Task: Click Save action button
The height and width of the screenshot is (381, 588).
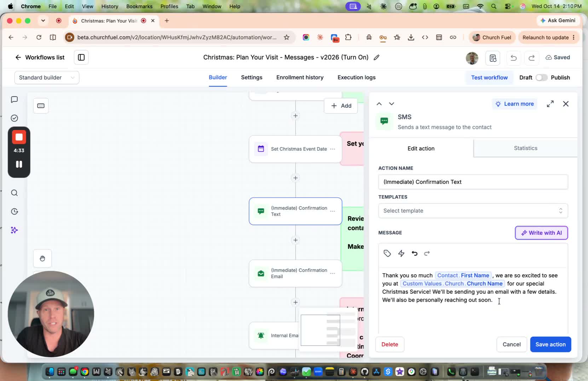Action: [x=550, y=344]
